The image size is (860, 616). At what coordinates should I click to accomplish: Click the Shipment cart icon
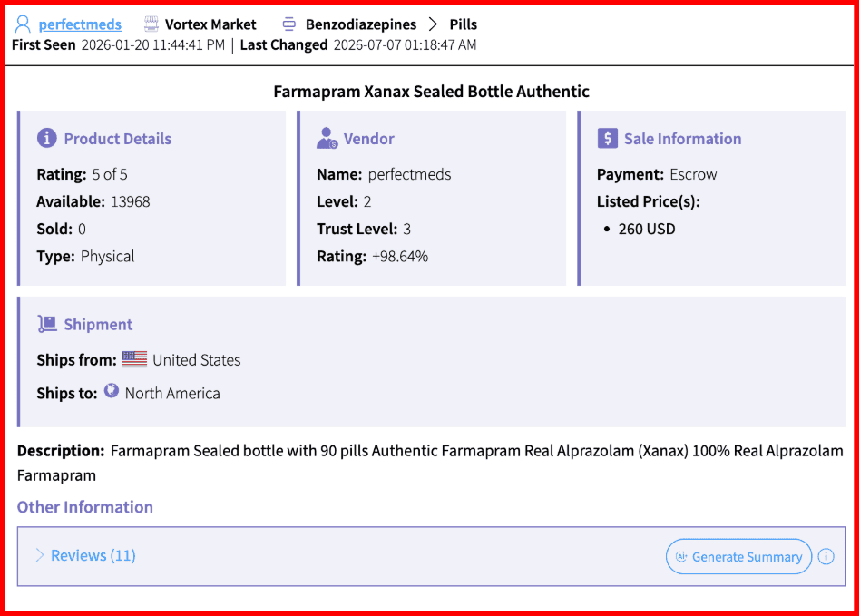[x=47, y=324]
